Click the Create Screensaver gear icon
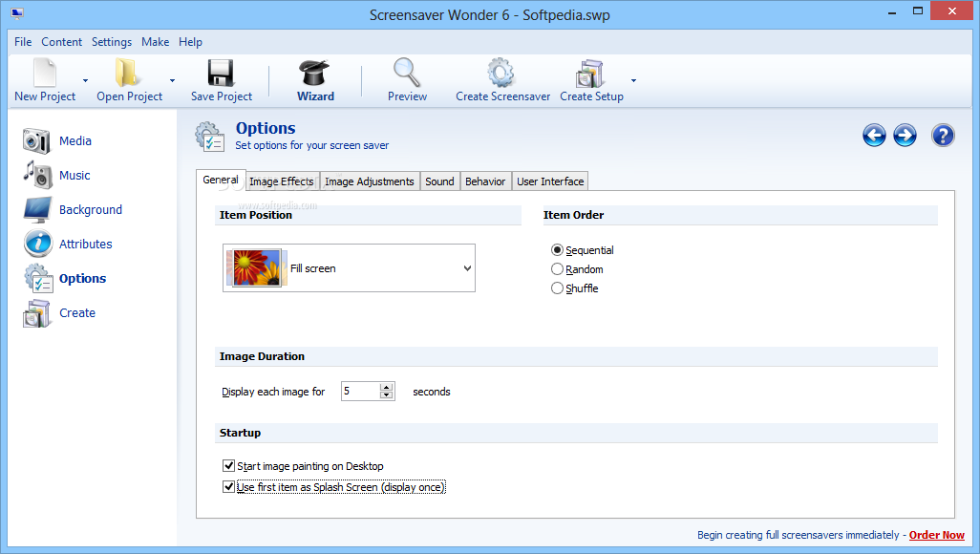The image size is (980, 554). 501,73
